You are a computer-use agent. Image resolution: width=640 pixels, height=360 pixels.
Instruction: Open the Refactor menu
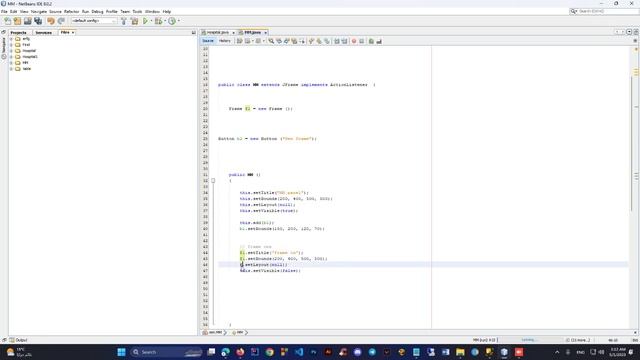click(x=71, y=12)
